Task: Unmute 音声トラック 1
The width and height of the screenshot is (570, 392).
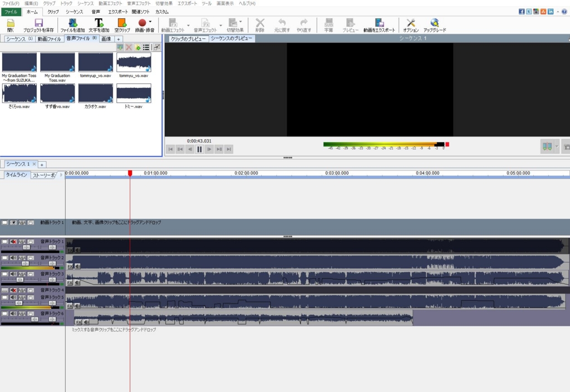Action: tap(13, 242)
